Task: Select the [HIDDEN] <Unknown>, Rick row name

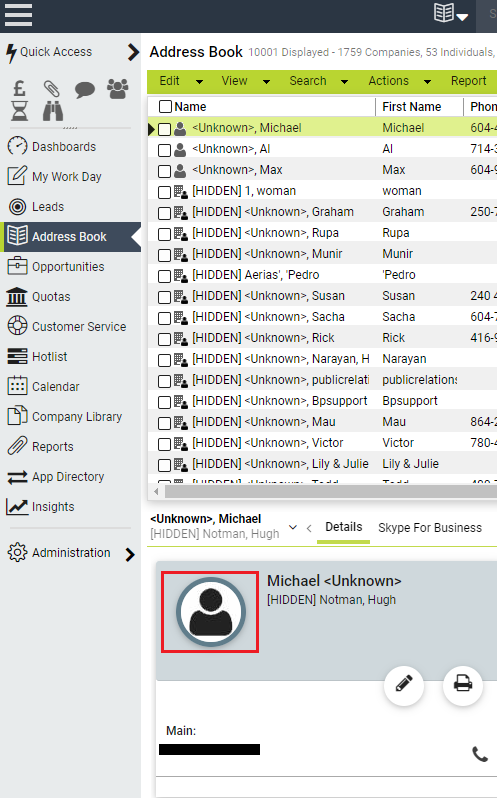Action: pyautogui.click(x=264, y=338)
